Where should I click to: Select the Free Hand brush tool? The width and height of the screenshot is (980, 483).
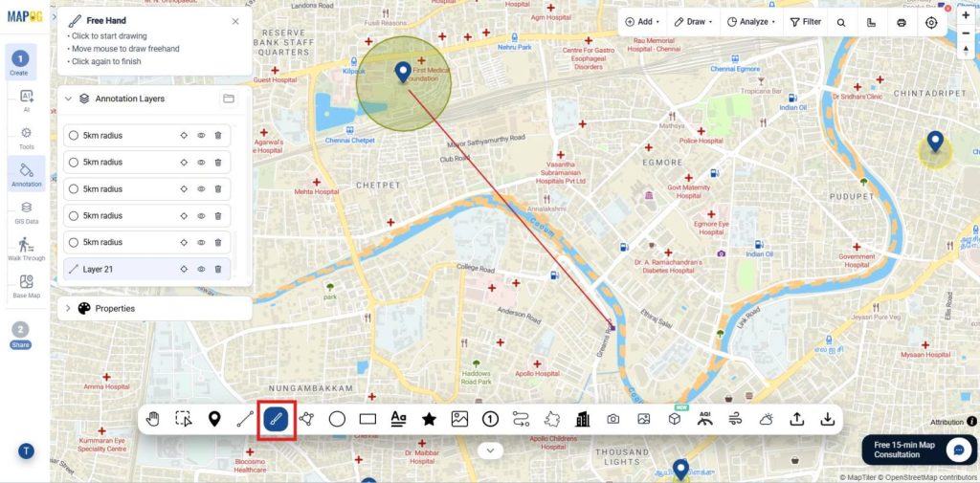click(276, 419)
